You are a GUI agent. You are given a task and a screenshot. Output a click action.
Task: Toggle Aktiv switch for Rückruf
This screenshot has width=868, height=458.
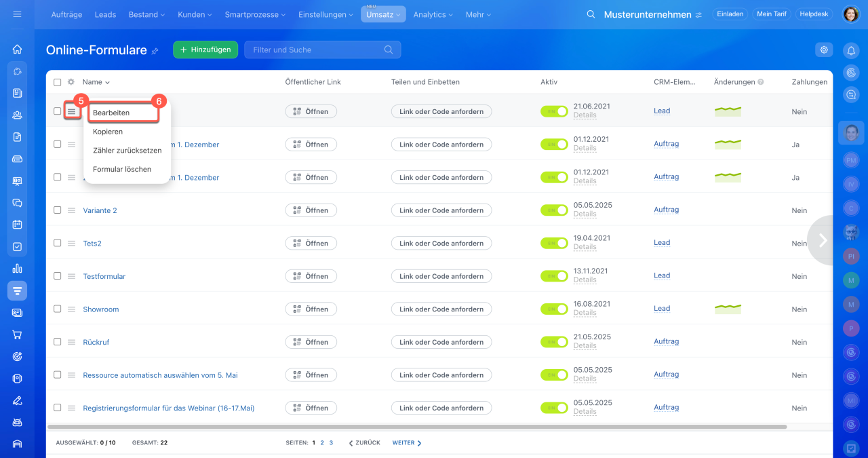554,342
